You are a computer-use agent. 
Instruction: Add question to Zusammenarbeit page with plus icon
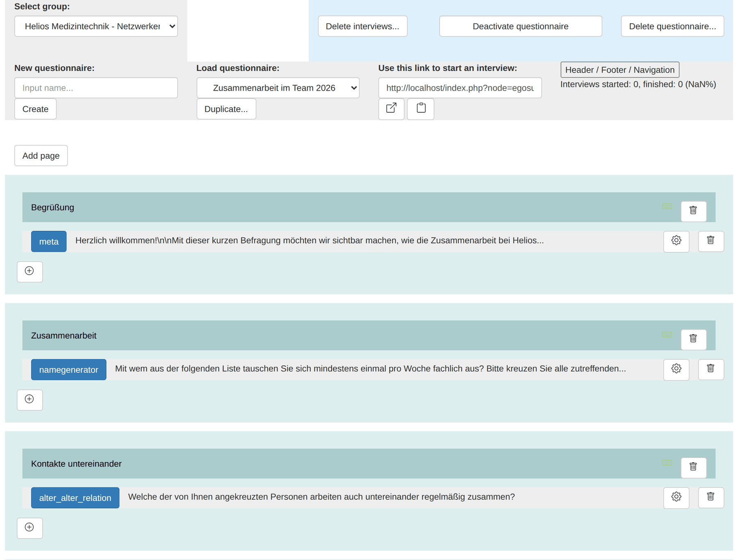[30, 400]
